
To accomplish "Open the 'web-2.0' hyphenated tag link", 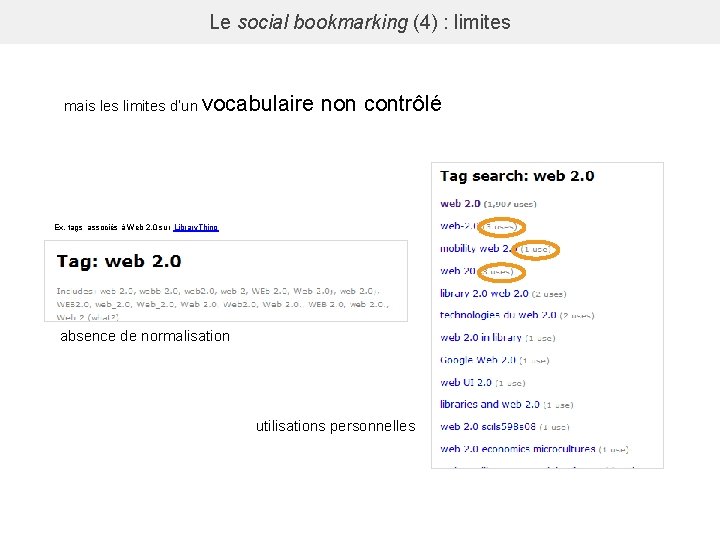I will [459, 226].
